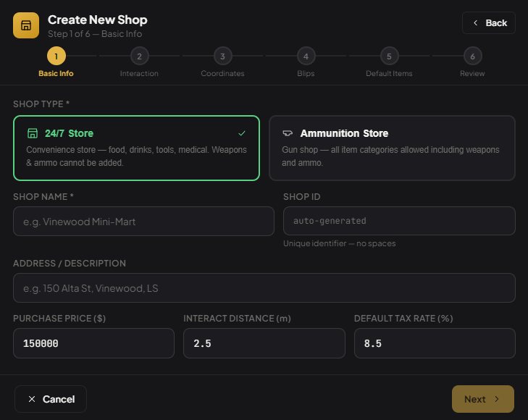Click the 'DEFAULT TAX RATE (%)' label
Viewport: 528px width, 420px height.
[403, 319]
